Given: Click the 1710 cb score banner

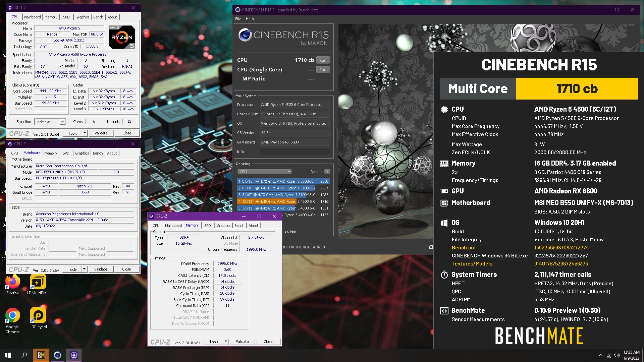Looking at the screenshot, I should click(x=577, y=88).
